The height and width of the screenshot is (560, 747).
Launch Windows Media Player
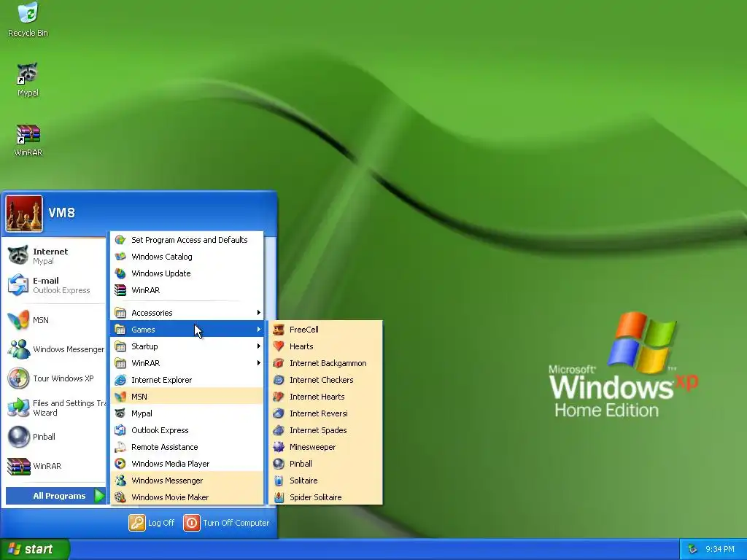187,464
